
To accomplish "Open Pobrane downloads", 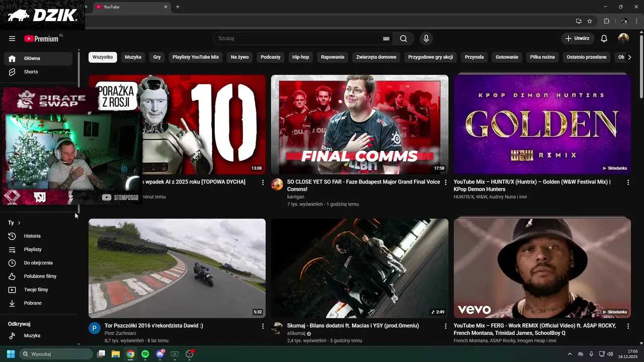I will 38,303.
